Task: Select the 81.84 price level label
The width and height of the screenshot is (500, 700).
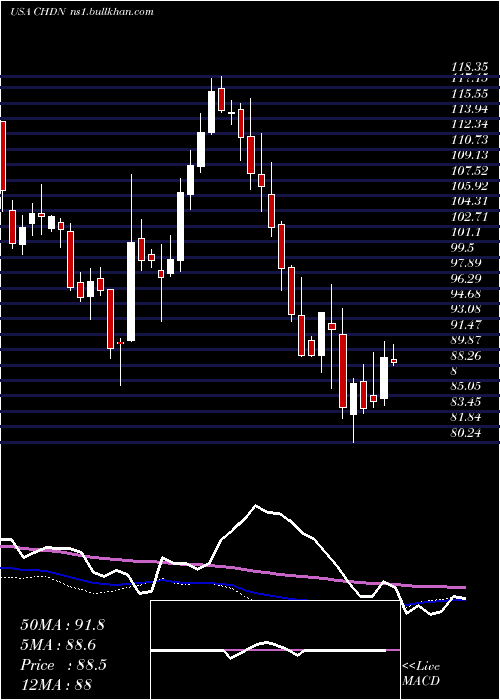Action: (466, 417)
